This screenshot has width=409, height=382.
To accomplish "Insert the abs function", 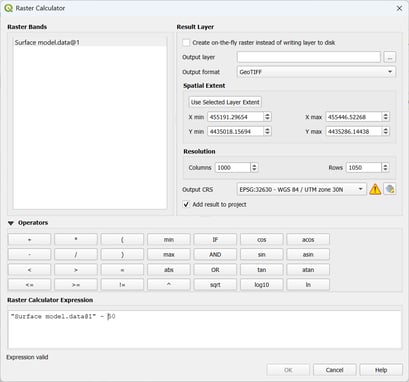I will (x=169, y=270).
